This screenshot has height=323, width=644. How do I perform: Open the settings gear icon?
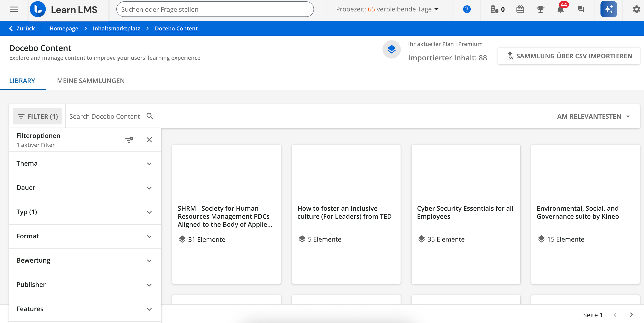coord(636,9)
